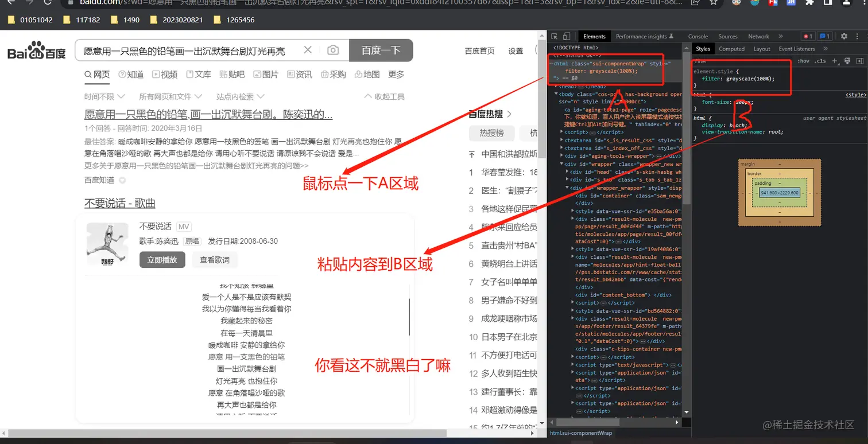Expand the 站点内检索 filter dropdown

[241, 96]
